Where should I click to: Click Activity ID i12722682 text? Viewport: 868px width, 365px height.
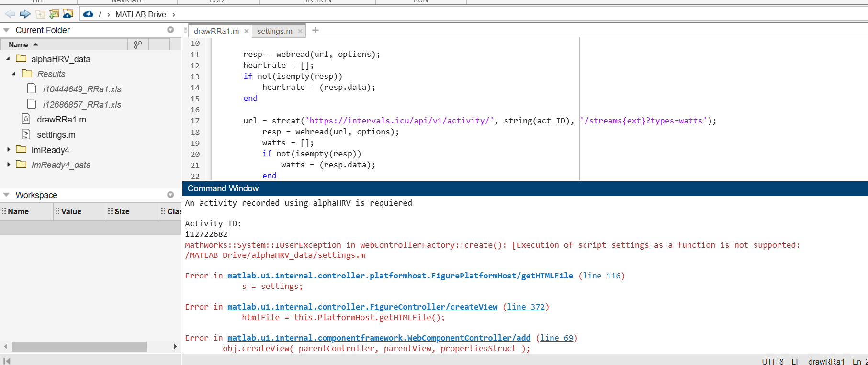206,234
